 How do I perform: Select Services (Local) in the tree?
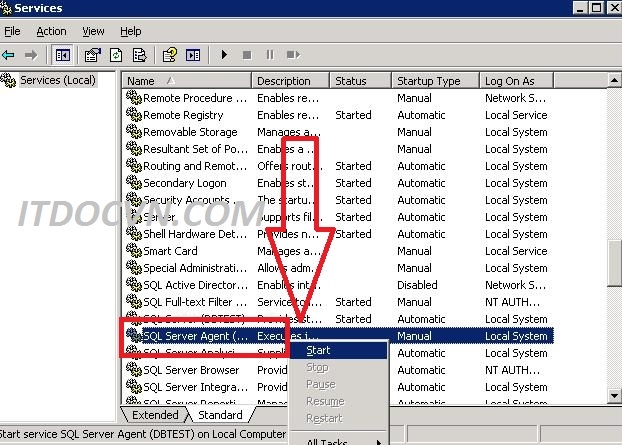click(58, 80)
